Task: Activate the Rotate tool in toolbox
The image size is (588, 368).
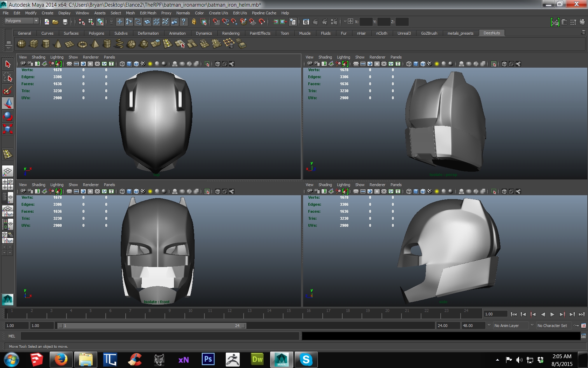Action: pos(8,116)
